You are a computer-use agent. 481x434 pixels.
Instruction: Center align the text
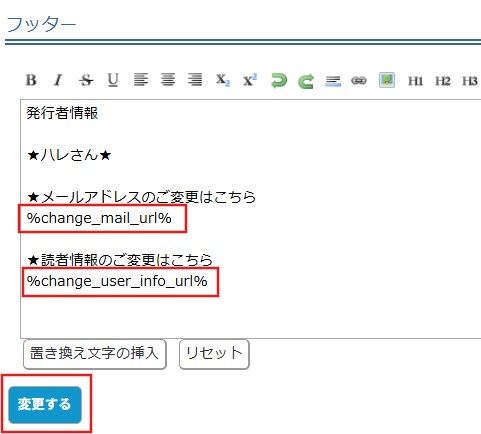point(168,80)
